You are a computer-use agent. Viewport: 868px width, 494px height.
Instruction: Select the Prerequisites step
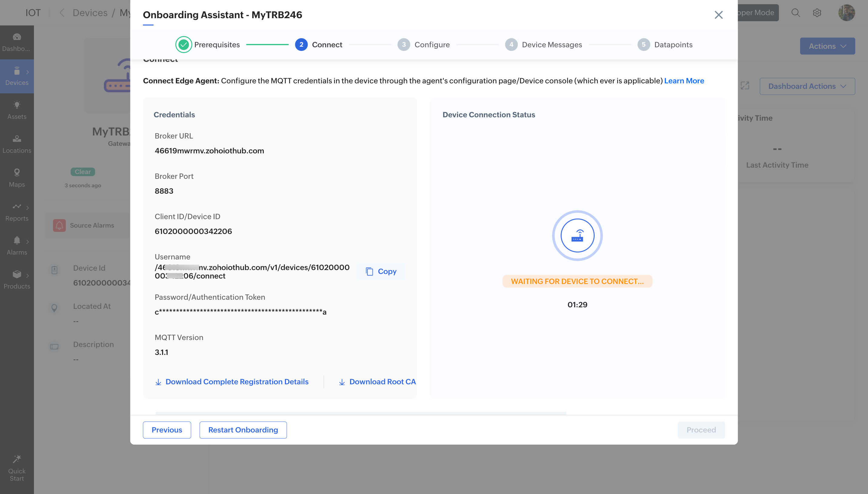[x=208, y=45]
